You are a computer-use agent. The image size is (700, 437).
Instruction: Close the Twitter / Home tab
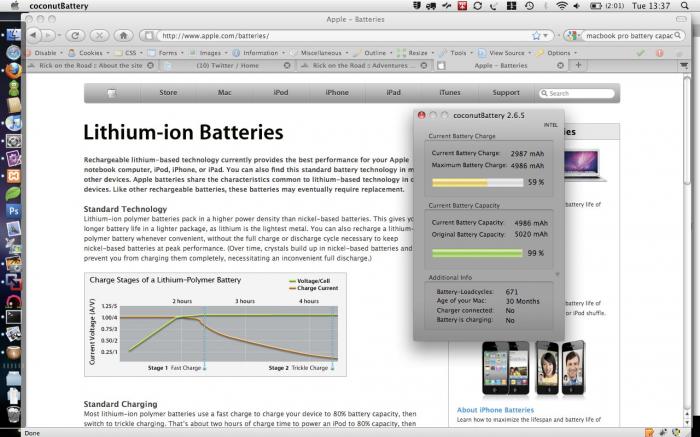(287, 65)
